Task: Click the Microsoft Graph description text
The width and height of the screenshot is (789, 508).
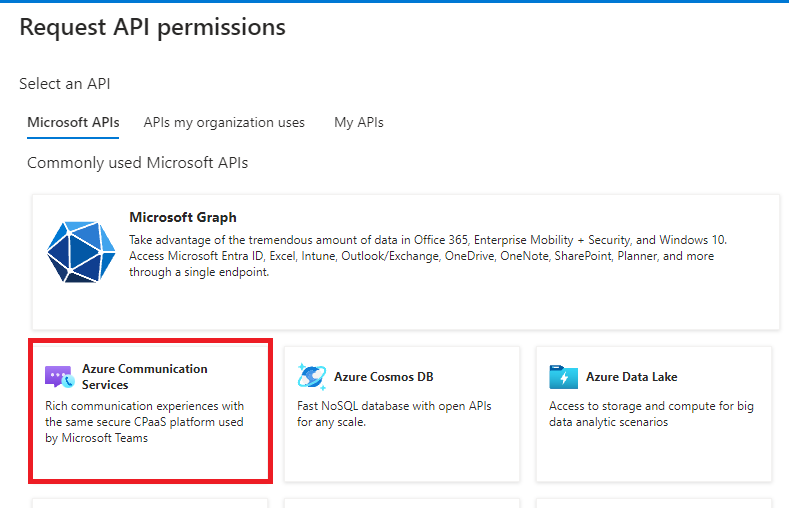Action: pyautogui.click(x=428, y=256)
